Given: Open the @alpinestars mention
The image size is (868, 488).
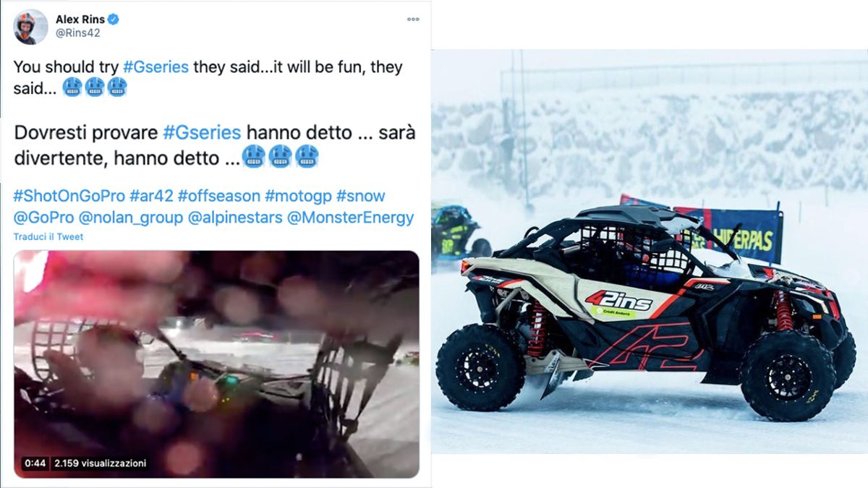Looking at the screenshot, I should pos(235,218).
